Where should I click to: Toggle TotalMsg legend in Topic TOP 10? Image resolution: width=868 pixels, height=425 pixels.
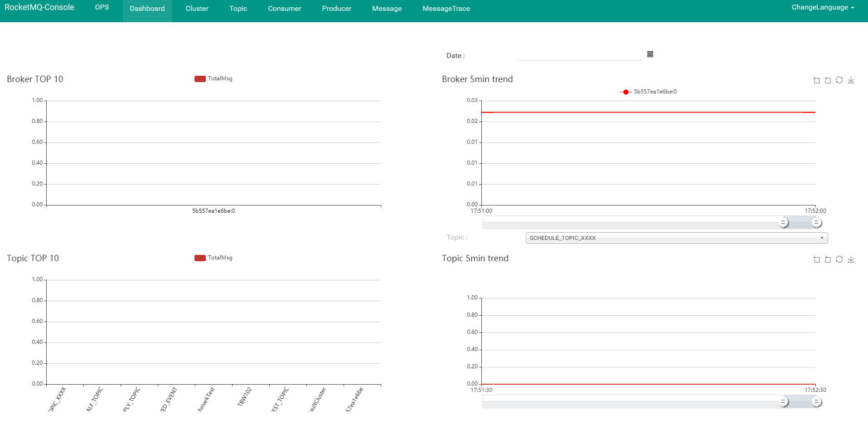(213, 258)
